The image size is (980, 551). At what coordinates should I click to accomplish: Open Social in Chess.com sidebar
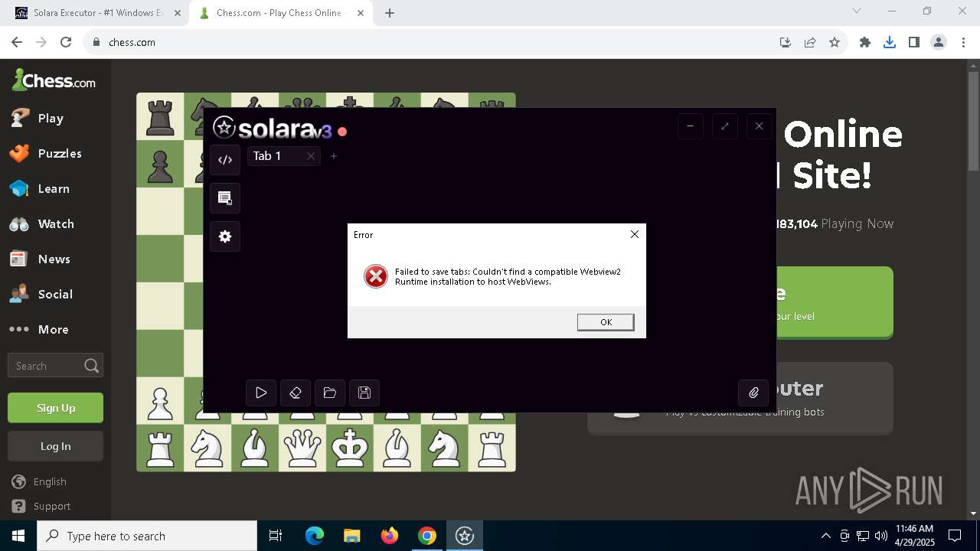coord(55,294)
